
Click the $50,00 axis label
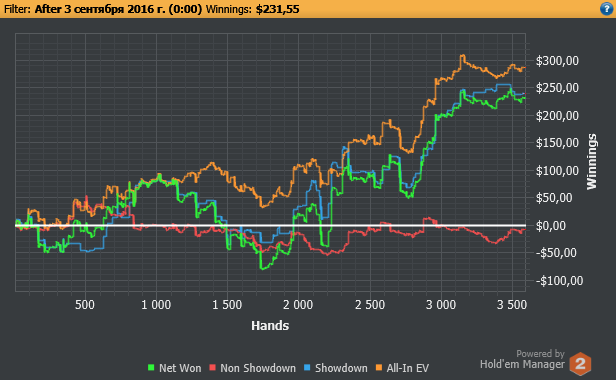coord(554,198)
